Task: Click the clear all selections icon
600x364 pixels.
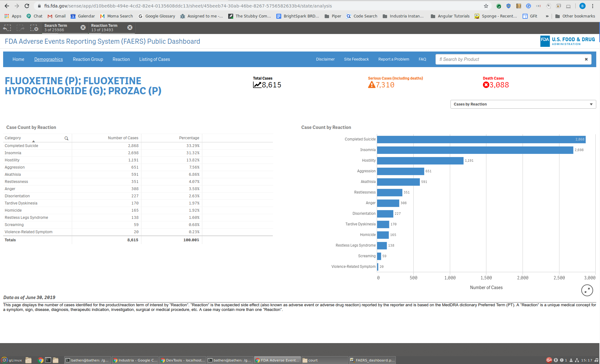Action: [34, 28]
